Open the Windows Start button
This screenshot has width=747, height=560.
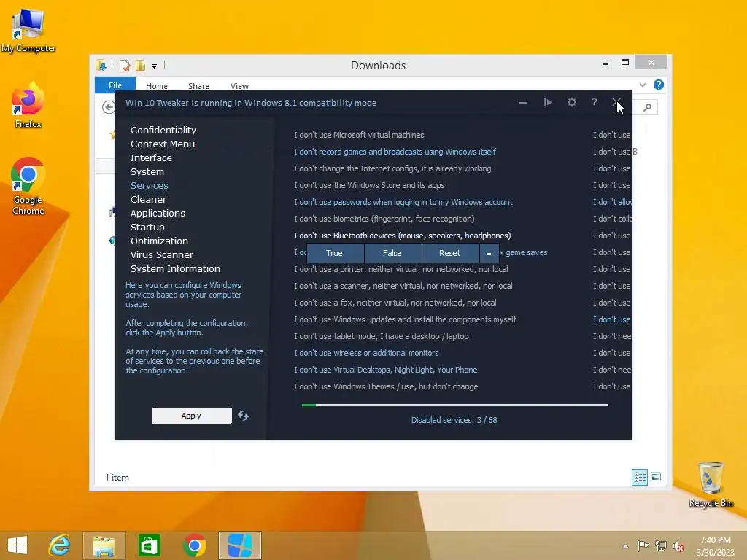[18, 545]
